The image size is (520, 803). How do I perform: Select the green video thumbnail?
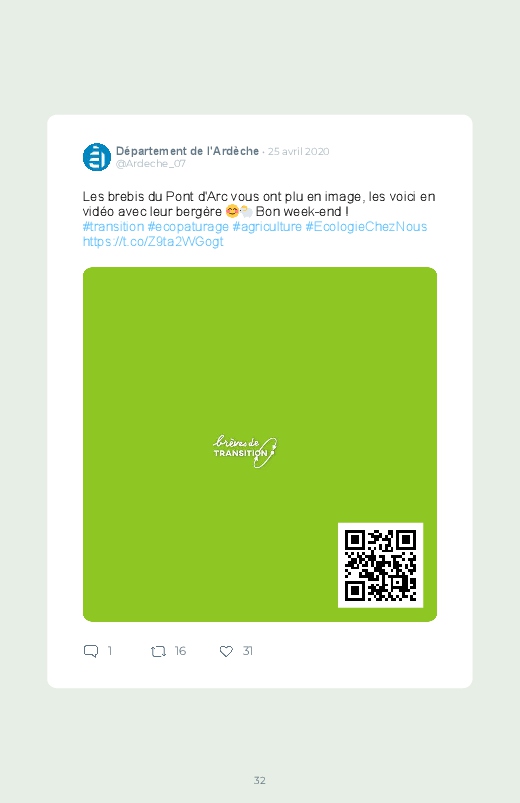tap(260, 445)
